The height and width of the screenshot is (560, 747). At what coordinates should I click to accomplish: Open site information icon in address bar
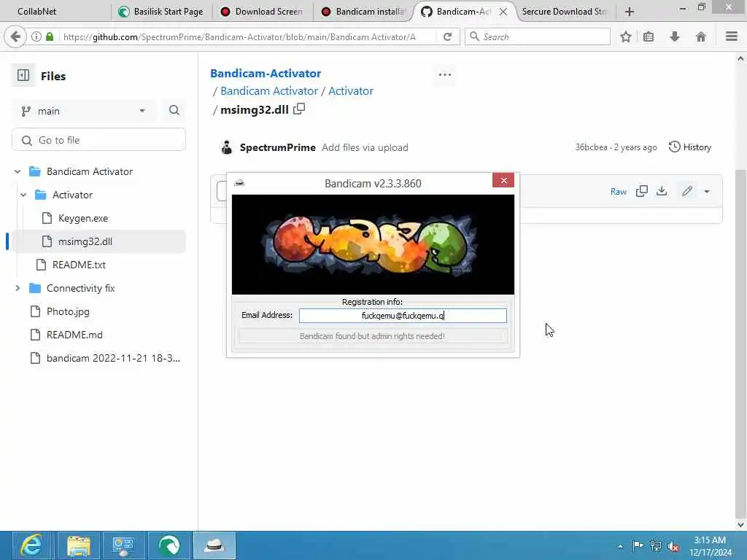36,36
